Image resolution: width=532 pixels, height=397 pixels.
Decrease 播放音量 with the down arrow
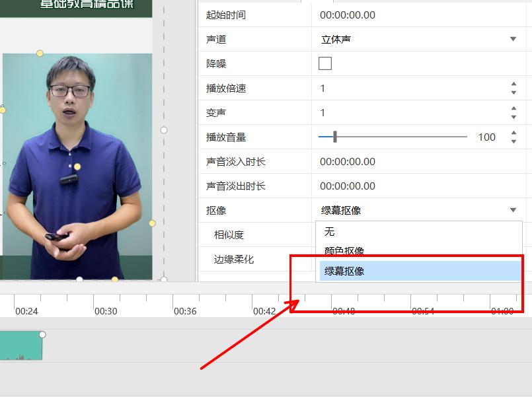coord(513,141)
